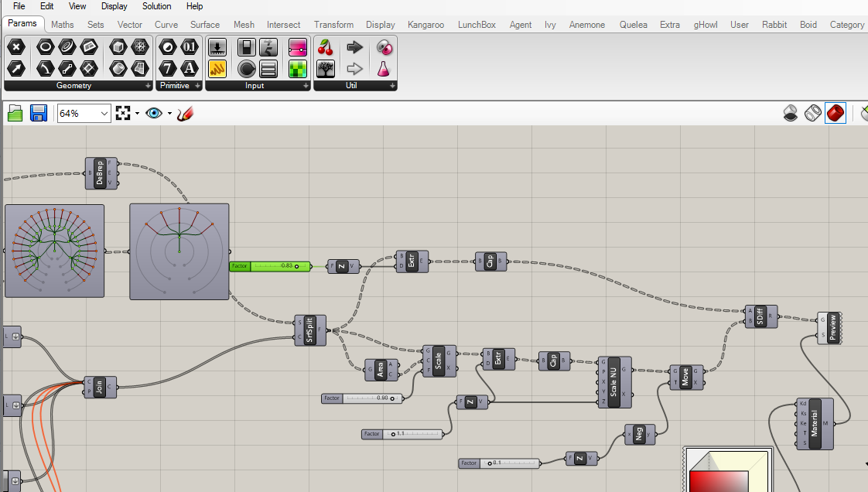Select the Circle parameter icon
Viewport: 868px width, 492px height.
click(x=46, y=47)
